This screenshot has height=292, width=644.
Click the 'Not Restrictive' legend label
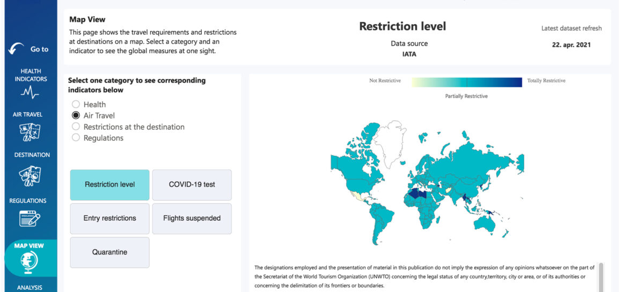(x=385, y=81)
